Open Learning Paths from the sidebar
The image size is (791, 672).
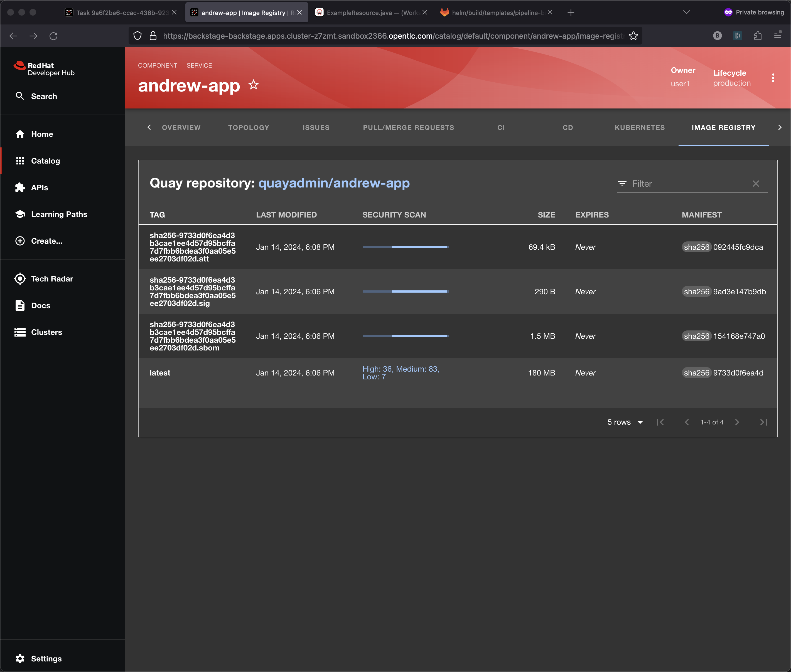tap(59, 214)
